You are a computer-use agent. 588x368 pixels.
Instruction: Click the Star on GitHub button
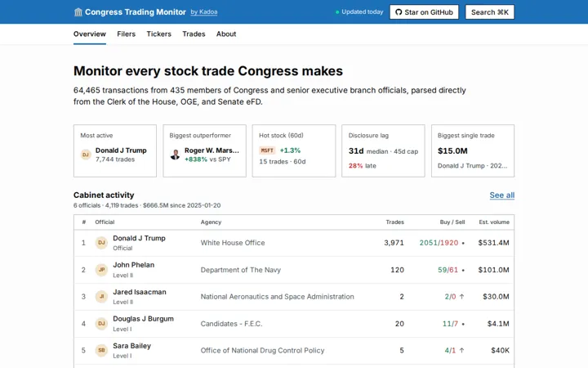[424, 12]
